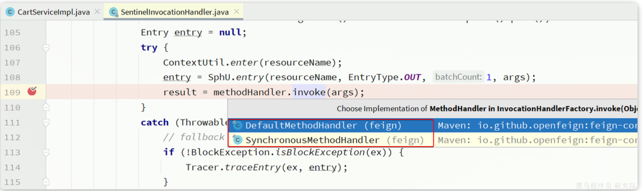Close the SentinelInvocationHandler.java tab
Image resolution: width=644 pixels, height=191 pixels.
[236, 12]
